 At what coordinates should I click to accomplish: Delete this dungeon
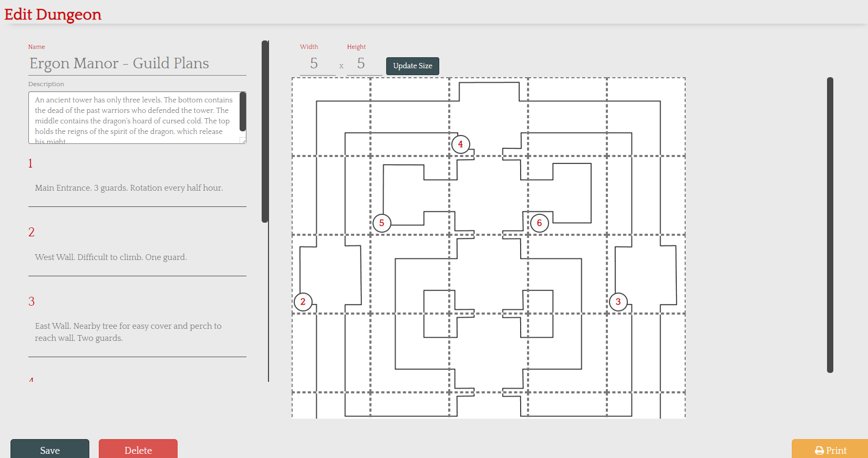coord(138,450)
